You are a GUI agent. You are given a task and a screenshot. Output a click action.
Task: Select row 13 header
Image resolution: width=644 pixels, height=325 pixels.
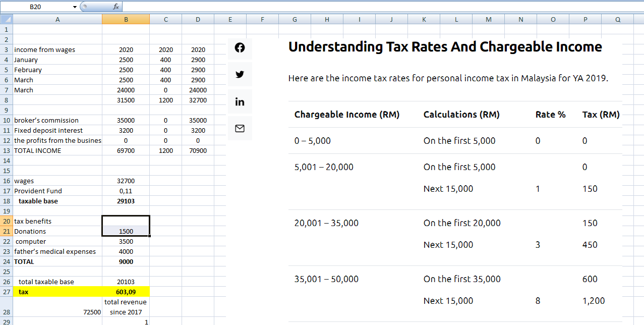(6, 150)
